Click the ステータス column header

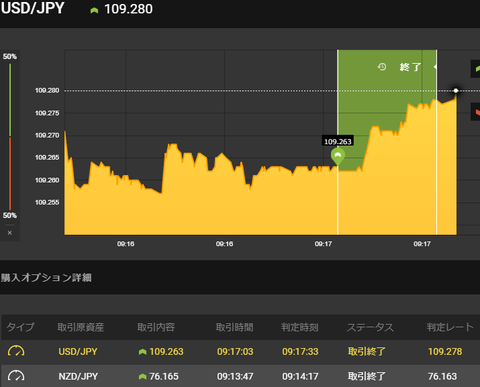370,327
